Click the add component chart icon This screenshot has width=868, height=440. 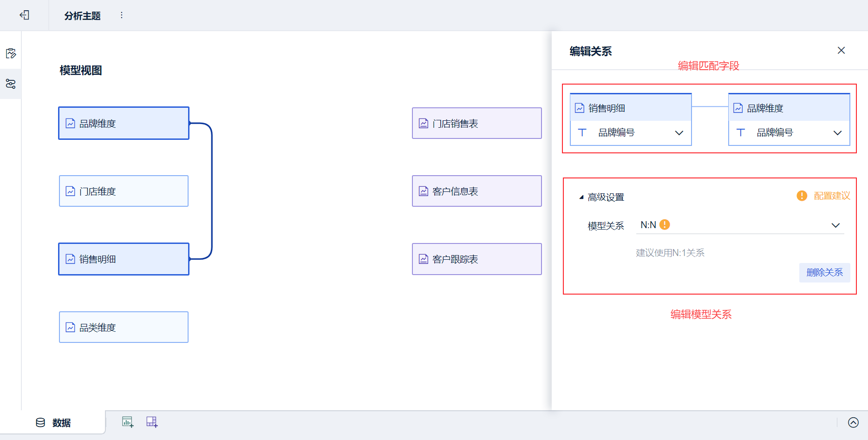(x=128, y=422)
